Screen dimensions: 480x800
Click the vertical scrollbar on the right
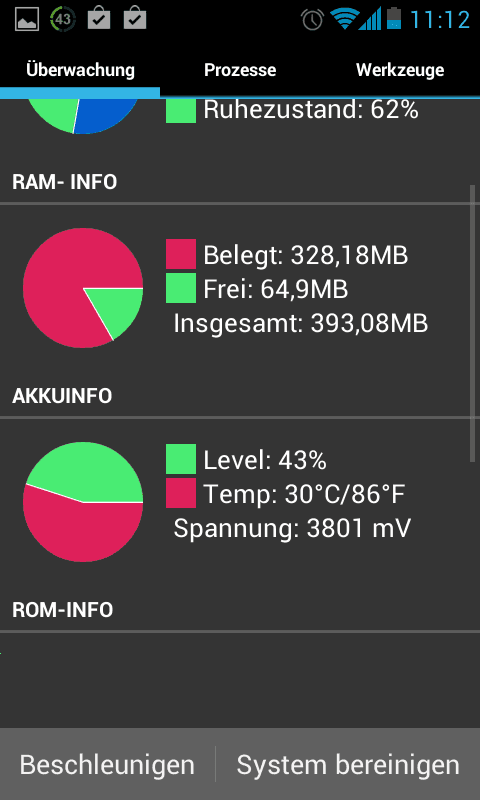472,323
